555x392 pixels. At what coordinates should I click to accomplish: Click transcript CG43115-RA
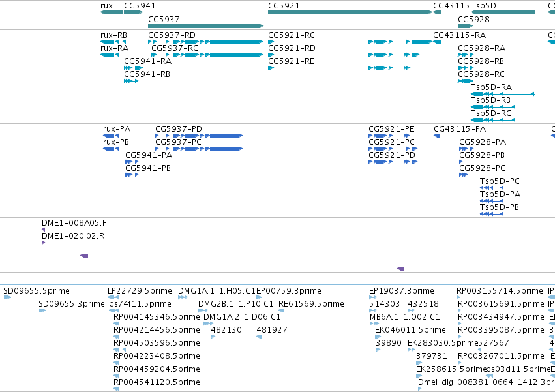pos(459,35)
